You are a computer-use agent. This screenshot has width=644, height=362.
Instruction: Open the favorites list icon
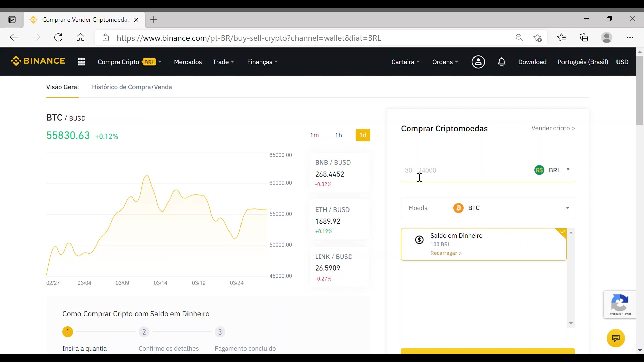click(562, 37)
